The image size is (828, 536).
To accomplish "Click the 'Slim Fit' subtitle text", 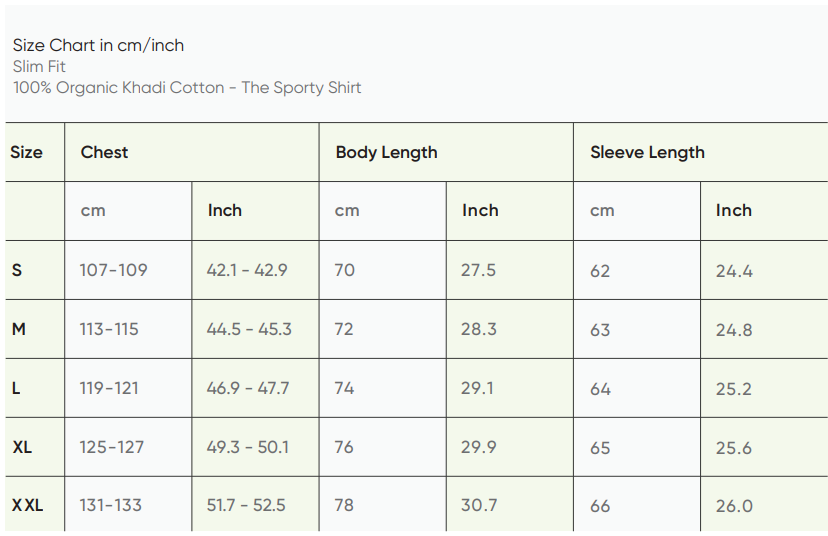I will tap(39, 66).
